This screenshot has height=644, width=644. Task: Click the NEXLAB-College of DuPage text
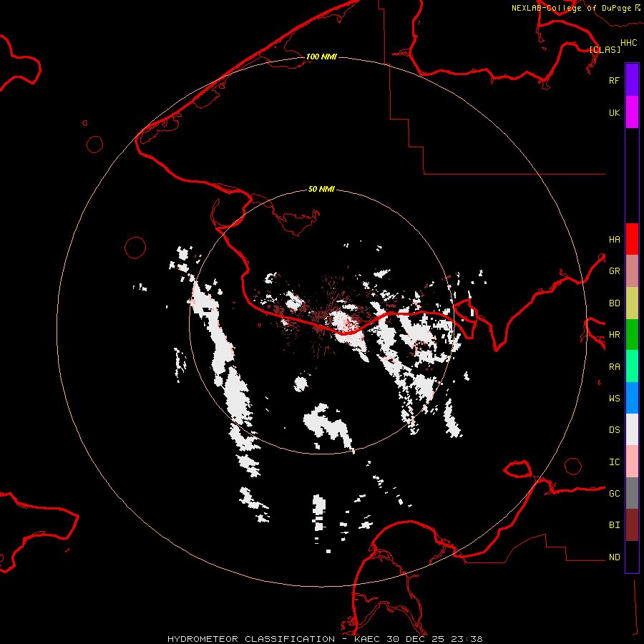[x=571, y=8]
